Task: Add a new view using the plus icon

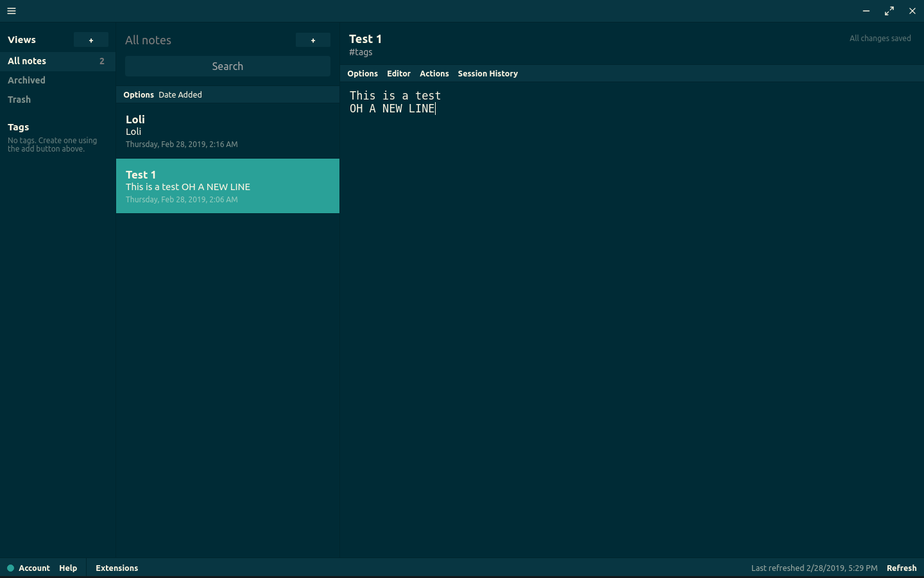Action: pos(90,39)
